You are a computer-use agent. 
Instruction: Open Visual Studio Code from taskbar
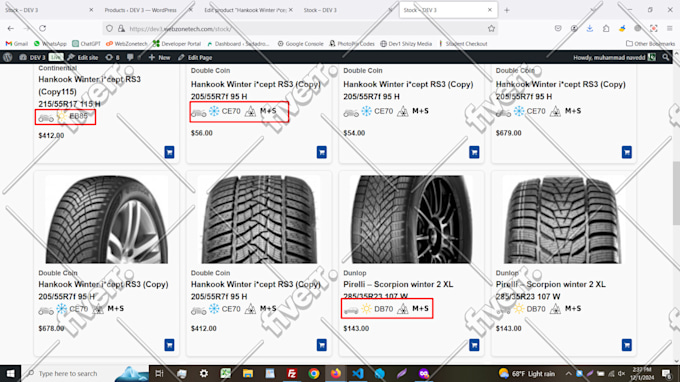pos(358,373)
